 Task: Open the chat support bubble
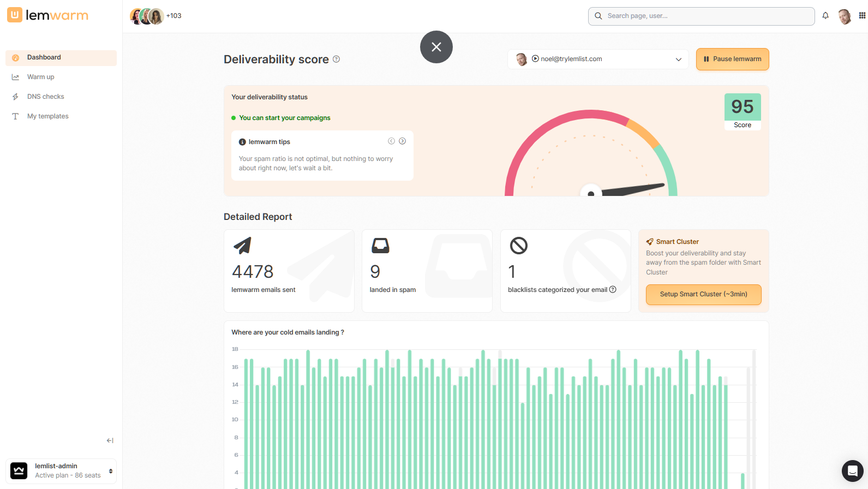852,471
